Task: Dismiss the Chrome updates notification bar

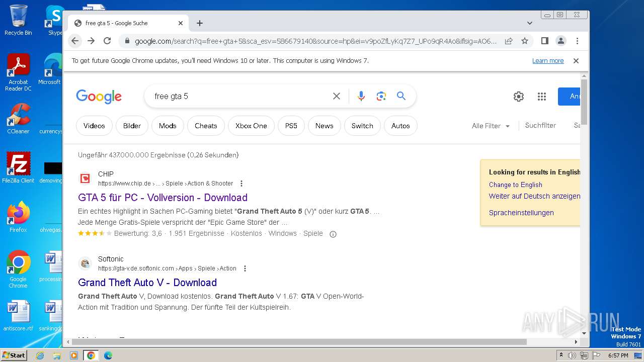Action: tap(576, 61)
